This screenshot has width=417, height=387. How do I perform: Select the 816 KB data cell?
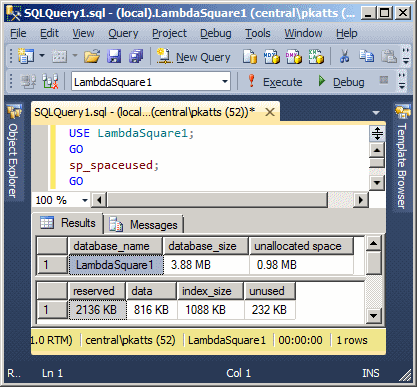pos(152,310)
